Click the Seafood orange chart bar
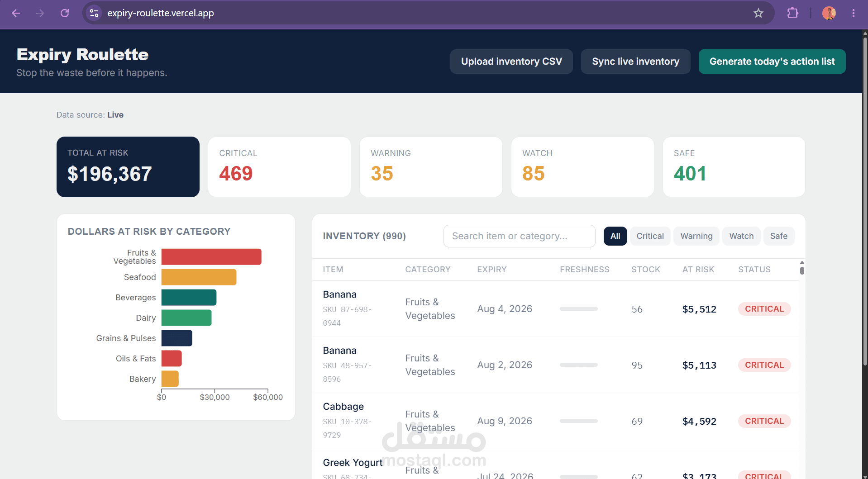 [x=199, y=277]
